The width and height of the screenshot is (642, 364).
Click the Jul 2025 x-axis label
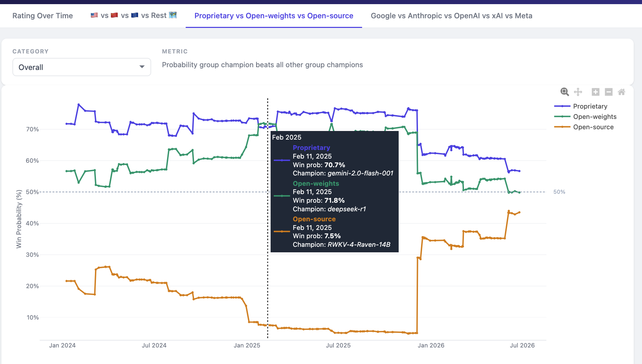click(338, 345)
